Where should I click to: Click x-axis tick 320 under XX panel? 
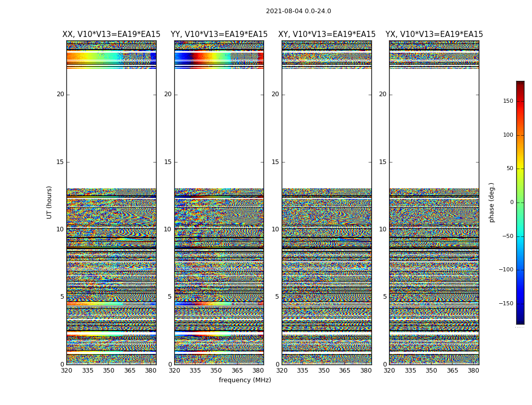66,371
